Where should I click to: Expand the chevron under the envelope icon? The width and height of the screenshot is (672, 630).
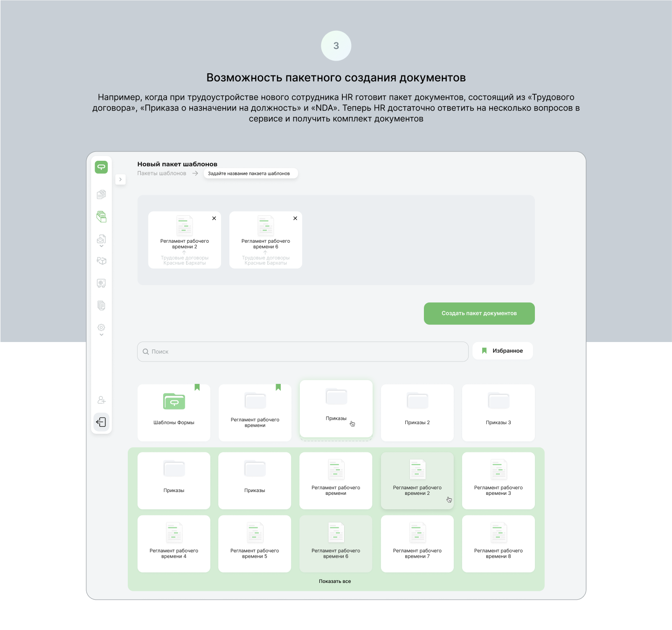(x=101, y=247)
